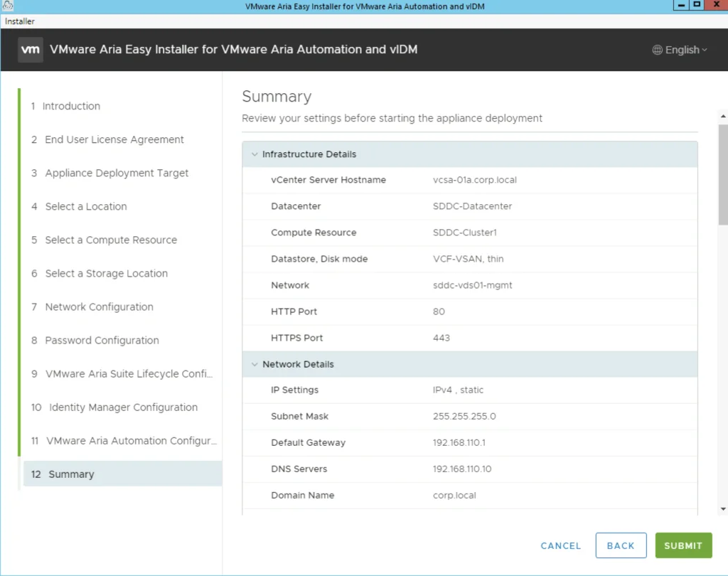Click the Summary page heading
Viewport: 728px width, 576px height.
(277, 96)
